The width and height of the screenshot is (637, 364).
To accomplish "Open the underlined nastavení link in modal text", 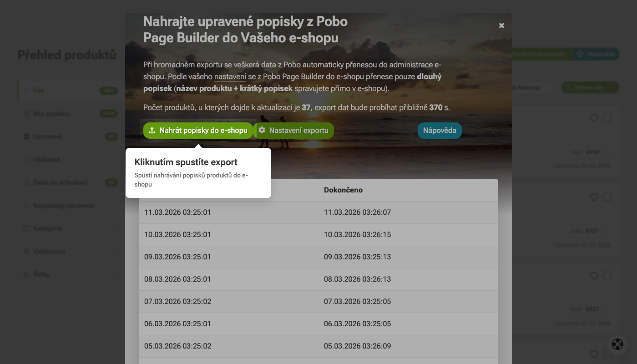I will (x=230, y=76).
